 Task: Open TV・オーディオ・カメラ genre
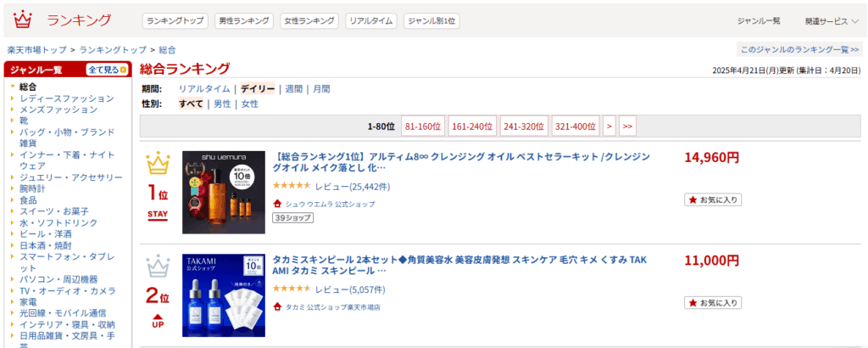coord(68,291)
